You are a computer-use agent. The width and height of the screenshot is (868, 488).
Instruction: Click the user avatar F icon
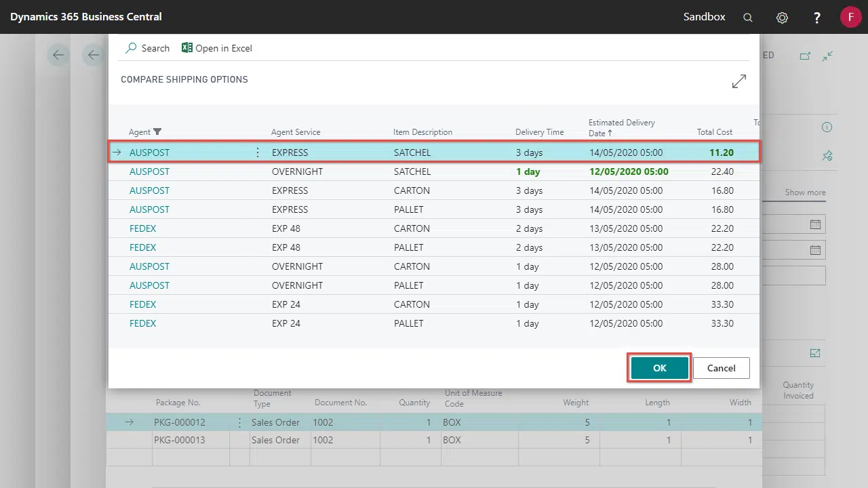pos(850,17)
